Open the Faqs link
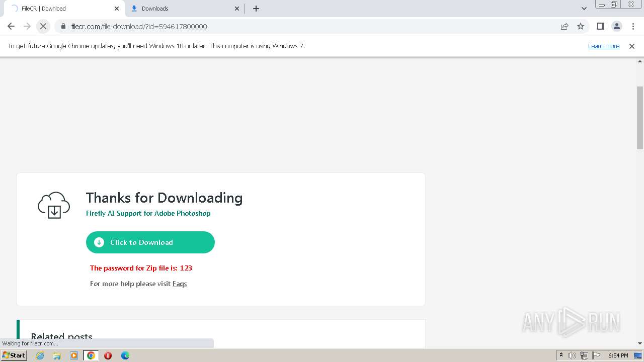This screenshot has width=644, height=362. [x=180, y=284]
